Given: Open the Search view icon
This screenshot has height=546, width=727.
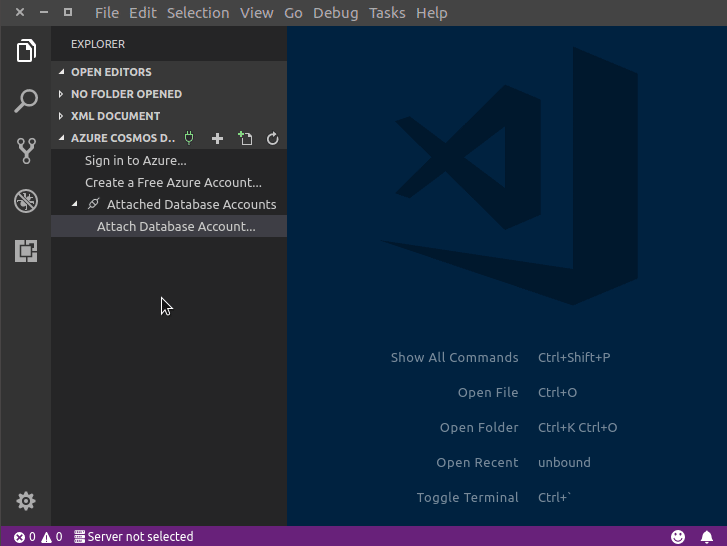Looking at the screenshot, I should (x=26, y=101).
